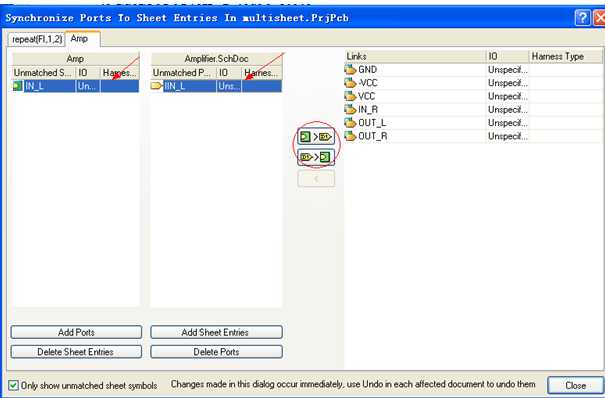The height and width of the screenshot is (398, 605).
Task: Click the Add Sheet Entries button
Action: click(216, 332)
